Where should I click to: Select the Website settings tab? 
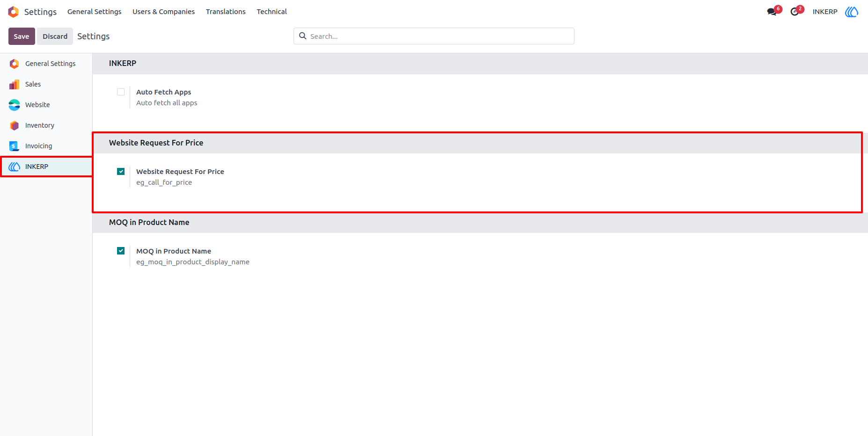(x=46, y=105)
